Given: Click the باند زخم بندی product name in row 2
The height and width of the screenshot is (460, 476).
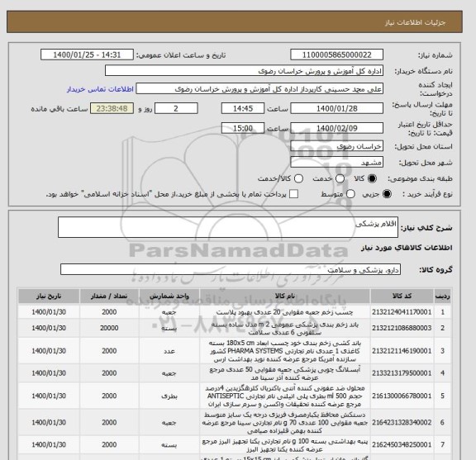Looking at the screenshot, I should click(x=285, y=329).
